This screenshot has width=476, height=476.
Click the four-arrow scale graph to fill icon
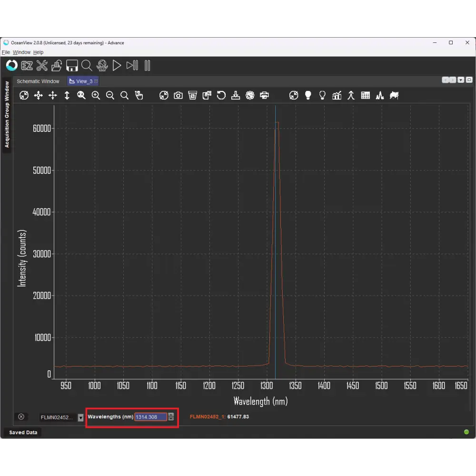click(38, 96)
